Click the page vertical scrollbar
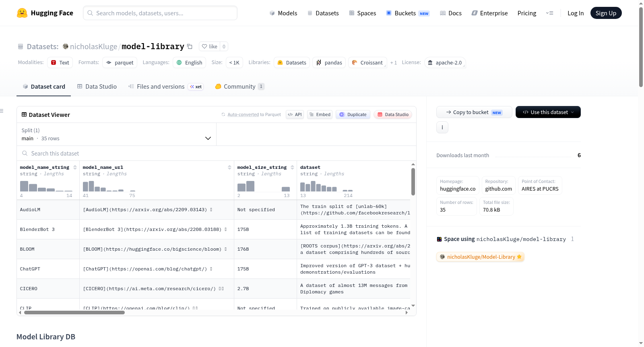Screen dimensions: 644x347 point(641,46)
